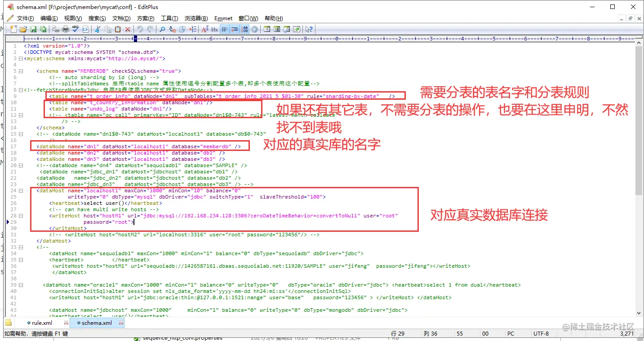This screenshot has width=644, height=341.
Task: Toggle Line Number display button
Action: pos(244,29)
